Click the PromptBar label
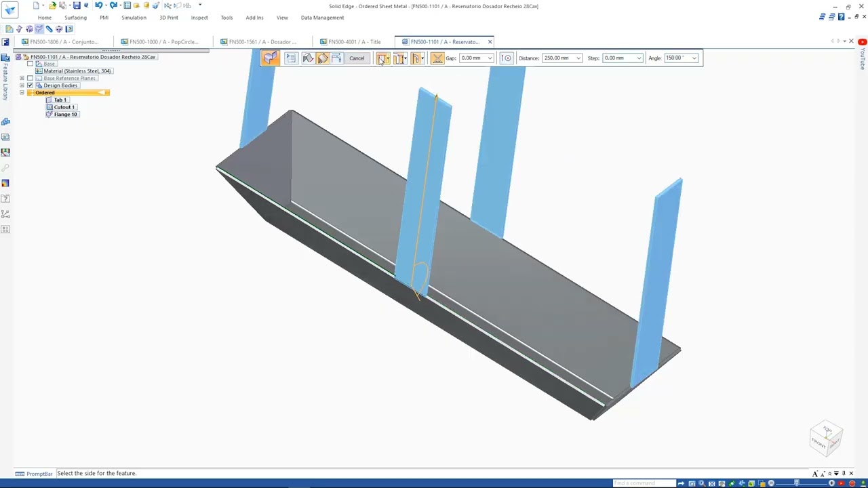This screenshot has width=868, height=488. (x=34, y=474)
